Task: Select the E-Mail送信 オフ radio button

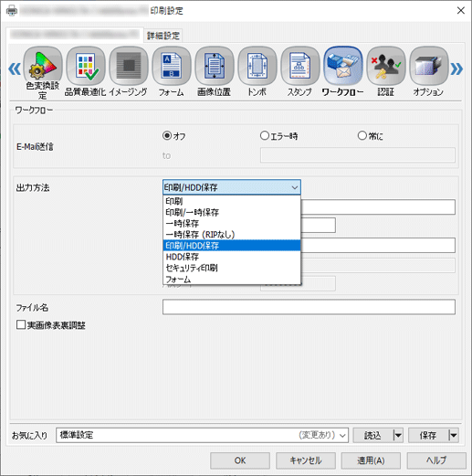Action: pyautogui.click(x=167, y=135)
